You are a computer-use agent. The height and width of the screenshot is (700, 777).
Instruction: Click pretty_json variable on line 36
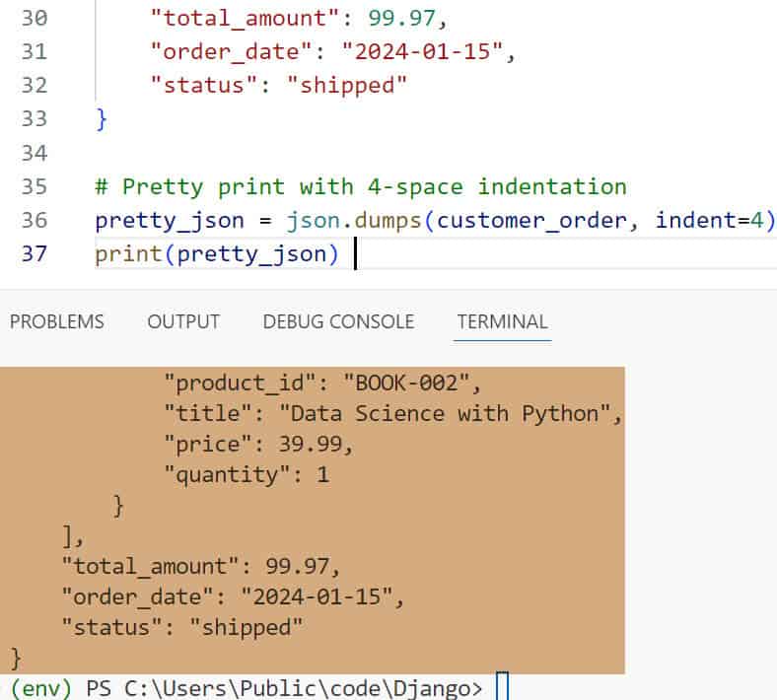tap(170, 221)
